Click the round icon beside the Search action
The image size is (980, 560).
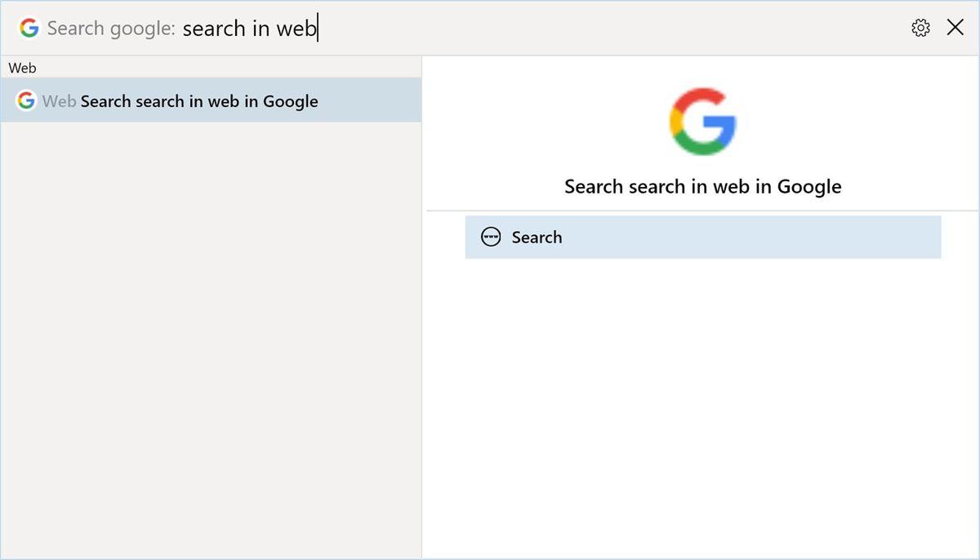491,238
